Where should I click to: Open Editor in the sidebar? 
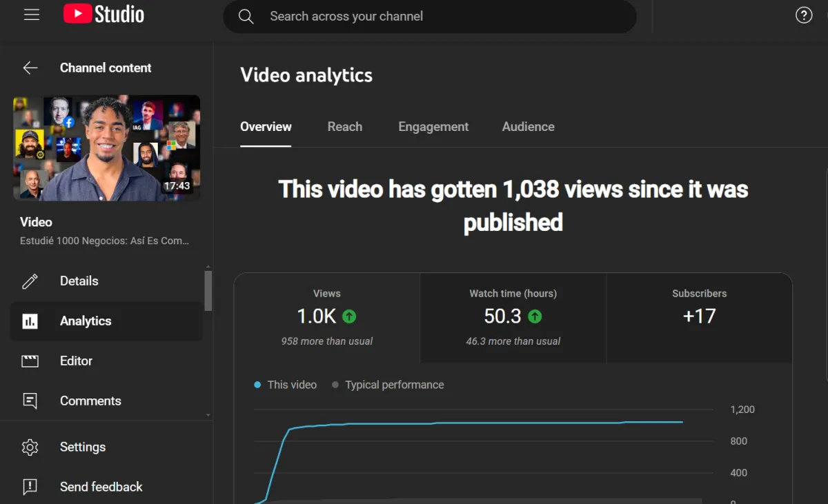point(106,361)
